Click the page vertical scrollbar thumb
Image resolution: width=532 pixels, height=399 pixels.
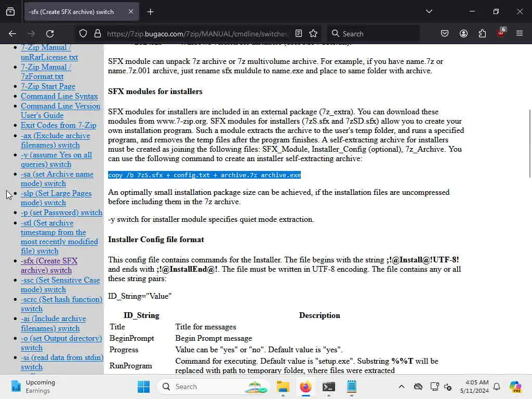coord(529,143)
